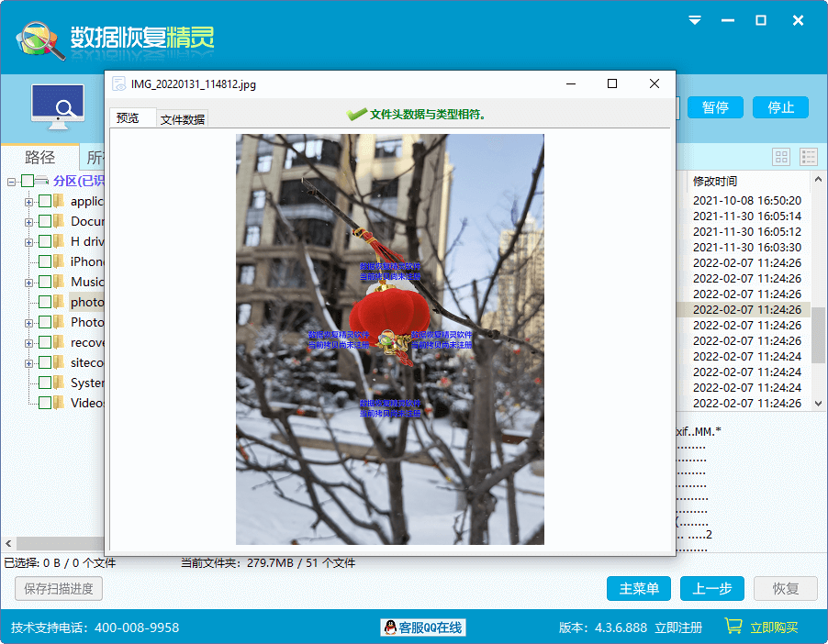
Task: Check the H driv folder checkbox
Action: tap(45, 241)
